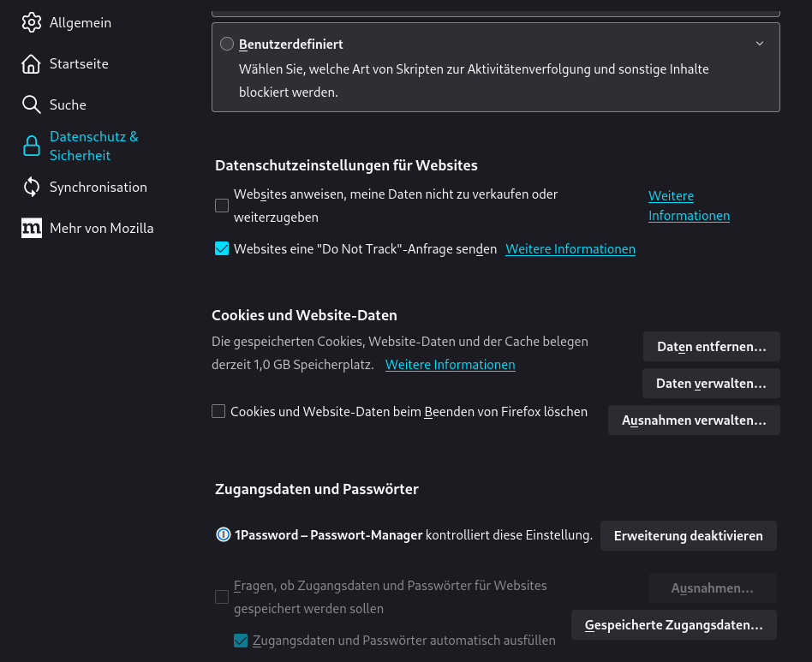Click the Mozilla logo icon
The image size is (812, 662).
pyautogui.click(x=32, y=228)
